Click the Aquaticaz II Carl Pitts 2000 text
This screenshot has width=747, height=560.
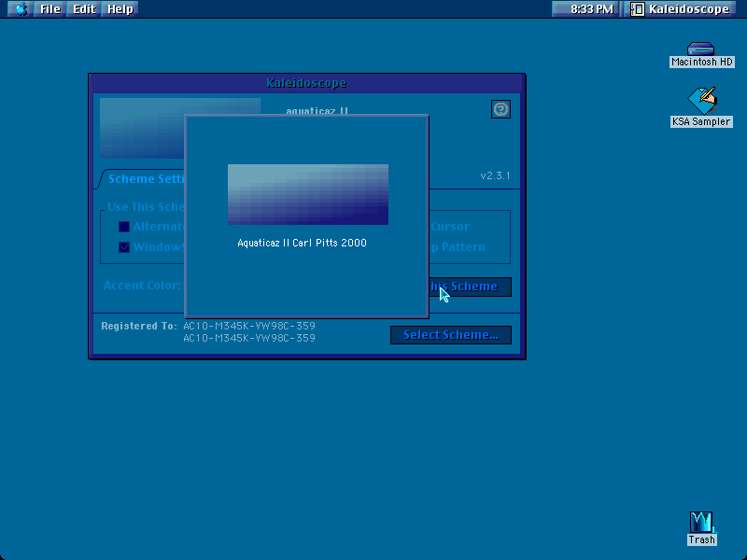[x=302, y=243]
